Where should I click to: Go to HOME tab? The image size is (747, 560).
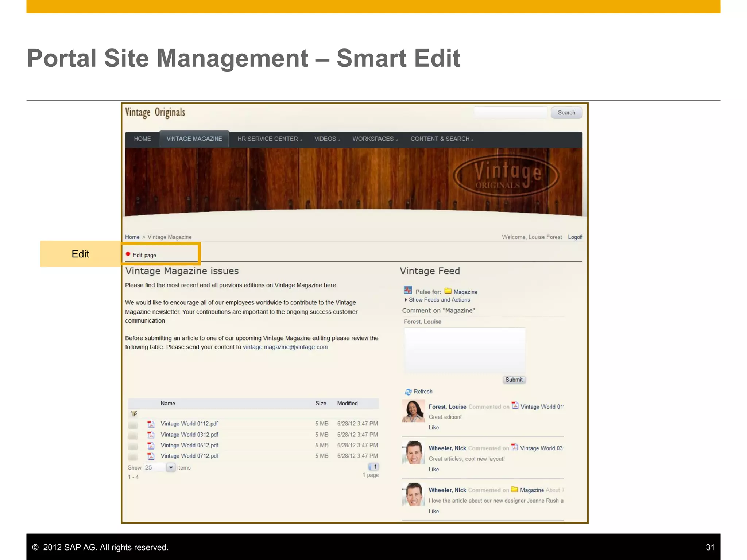(142, 139)
